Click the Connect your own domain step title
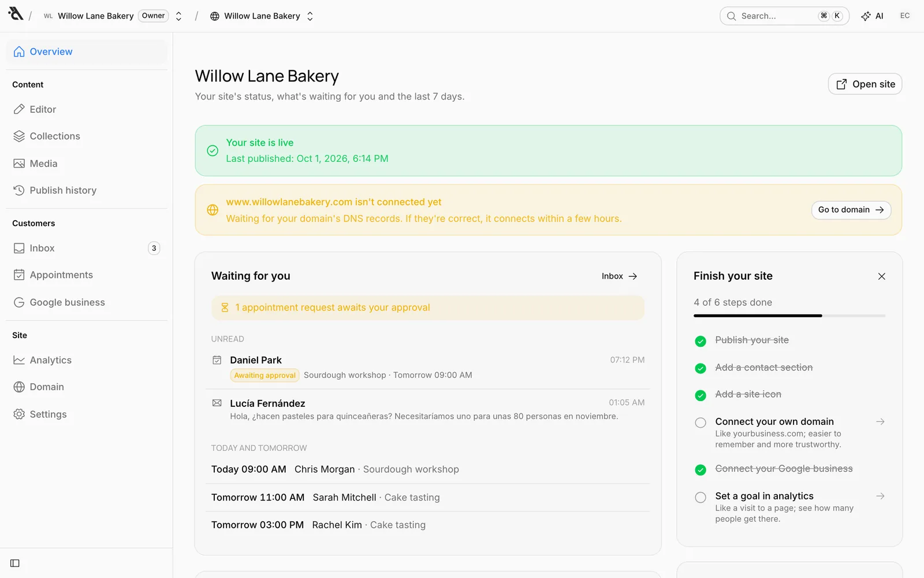 [x=774, y=422]
